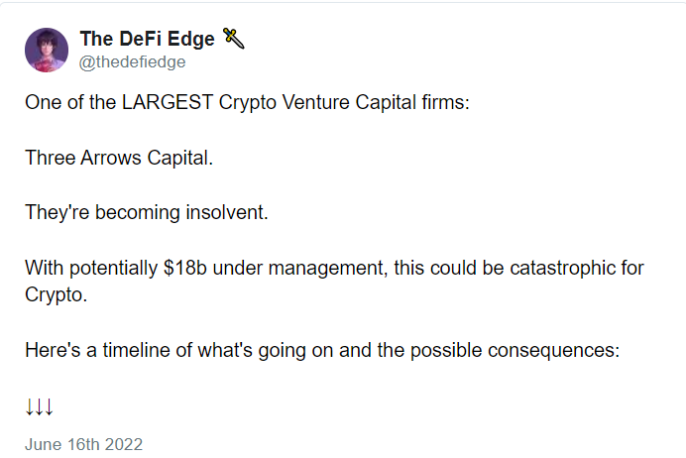Click the @thedefiedge handle
This screenshot has width=686, height=458.
132,62
